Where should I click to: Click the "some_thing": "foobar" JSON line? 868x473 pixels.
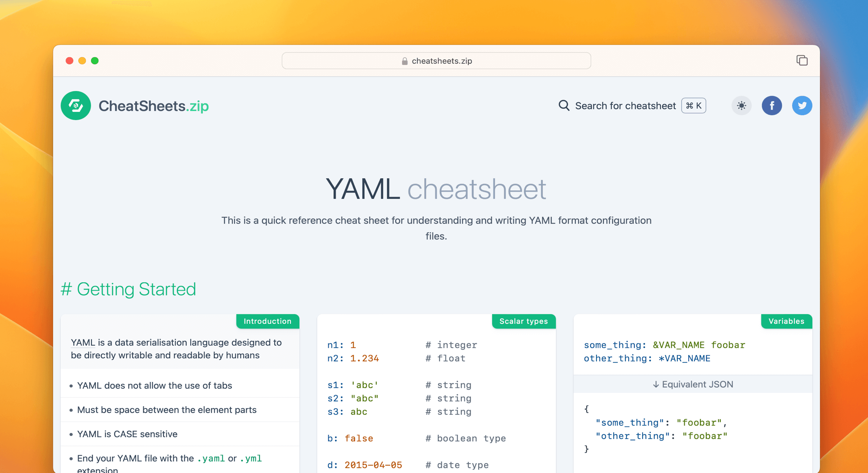tap(662, 423)
